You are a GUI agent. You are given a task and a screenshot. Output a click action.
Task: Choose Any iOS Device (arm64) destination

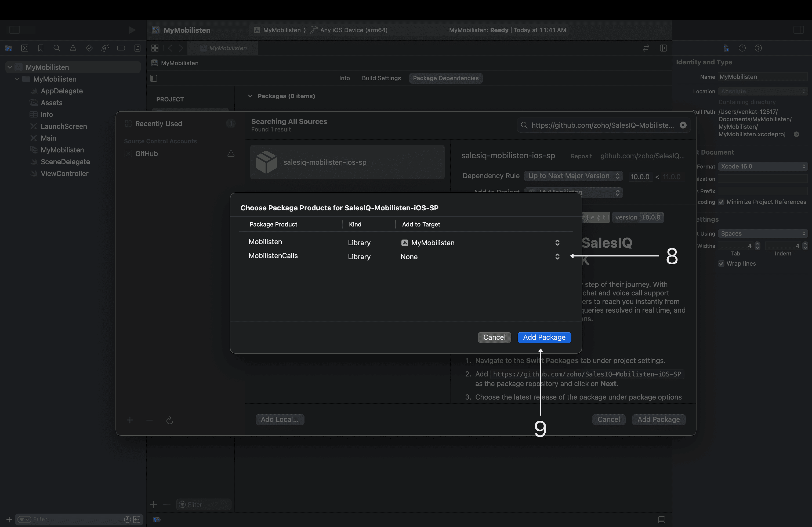click(x=349, y=30)
